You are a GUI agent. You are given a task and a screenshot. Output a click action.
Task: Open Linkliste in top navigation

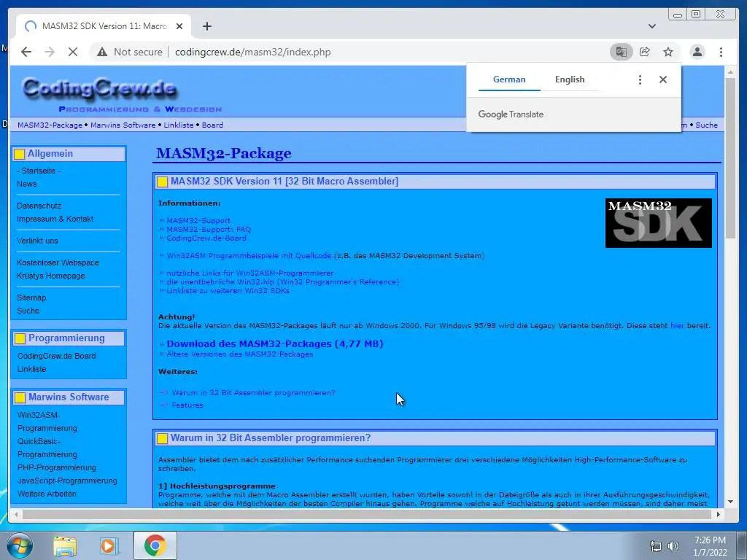tap(178, 125)
